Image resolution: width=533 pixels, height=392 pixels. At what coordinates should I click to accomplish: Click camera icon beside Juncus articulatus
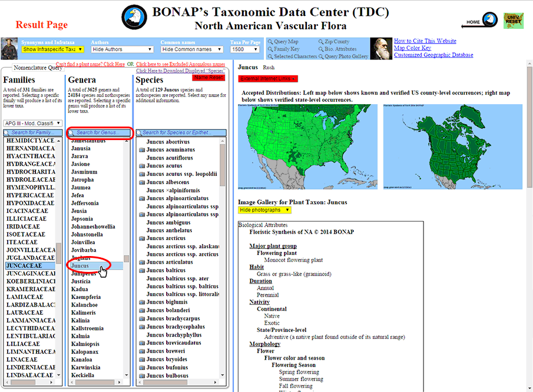tap(142, 263)
